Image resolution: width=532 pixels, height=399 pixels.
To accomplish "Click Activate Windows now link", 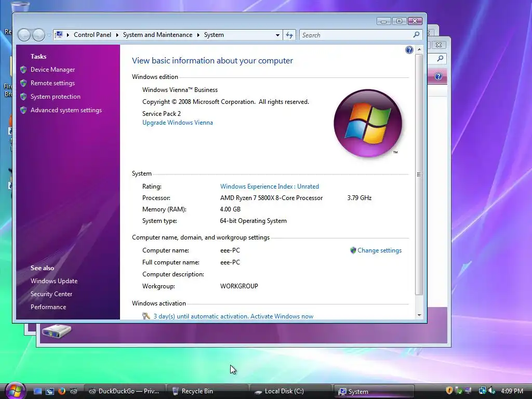I will (282, 316).
